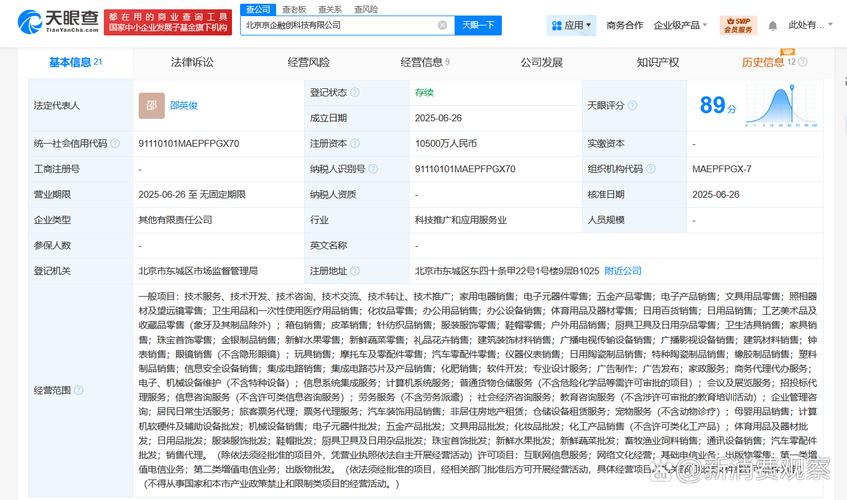847x500 pixels.
Task: Click help icon beside 历史信息 tab
Action: [x=803, y=62]
